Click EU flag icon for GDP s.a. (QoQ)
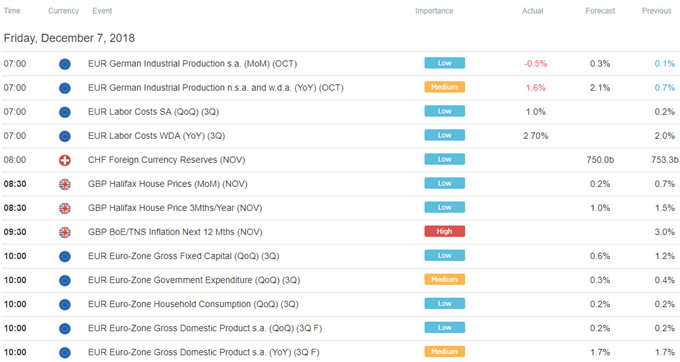The height and width of the screenshot is (362, 680). (x=65, y=329)
